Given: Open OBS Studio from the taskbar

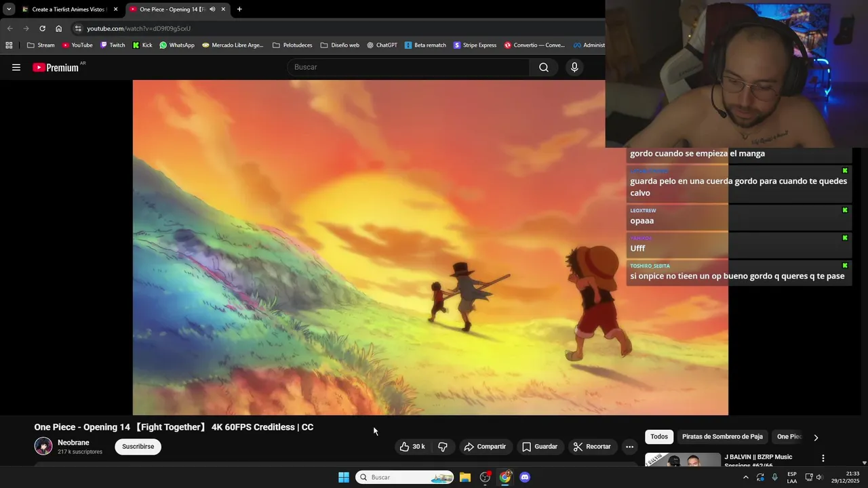Looking at the screenshot, I should [x=485, y=477].
